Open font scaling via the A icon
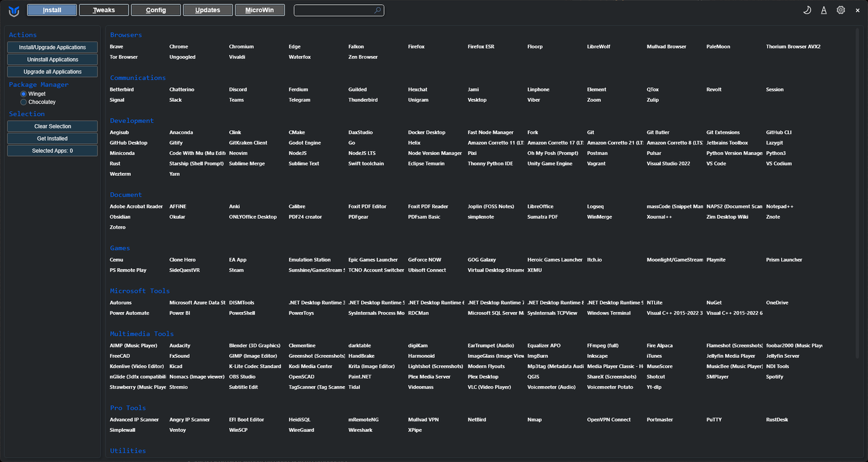 pos(824,10)
